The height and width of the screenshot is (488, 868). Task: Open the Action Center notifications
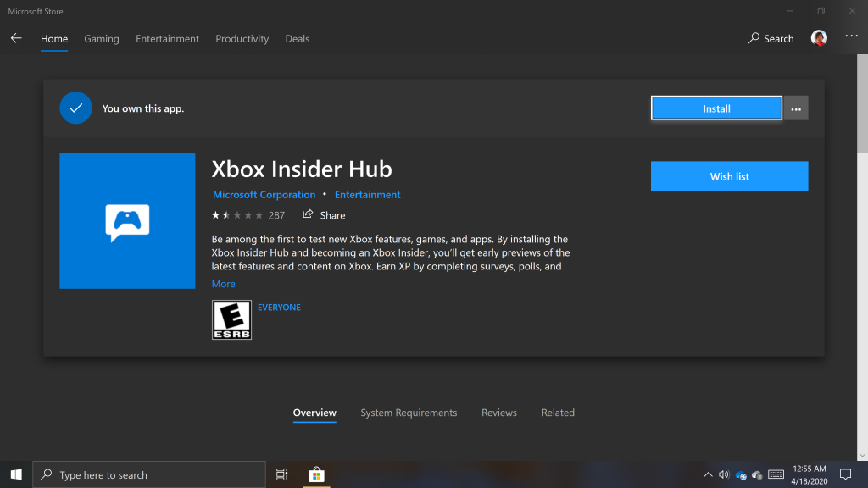(845, 474)
